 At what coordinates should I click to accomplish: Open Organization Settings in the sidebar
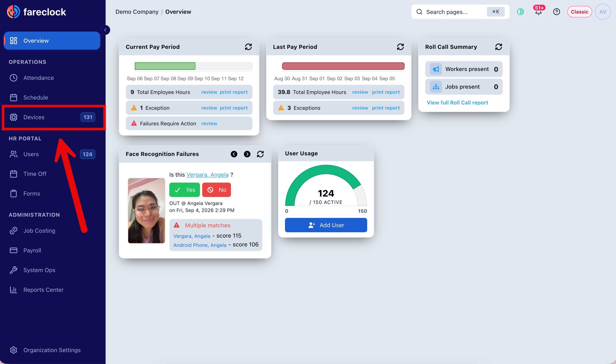[x=52, y=350]
